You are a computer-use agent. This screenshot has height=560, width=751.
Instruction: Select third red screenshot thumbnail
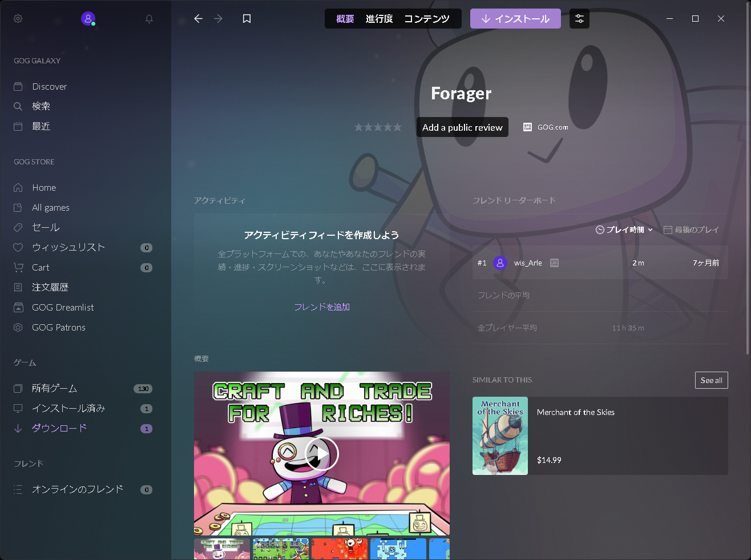340,549
